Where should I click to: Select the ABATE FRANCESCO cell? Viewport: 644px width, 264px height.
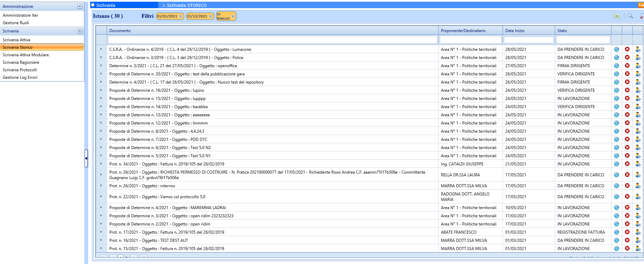point(470,232)
